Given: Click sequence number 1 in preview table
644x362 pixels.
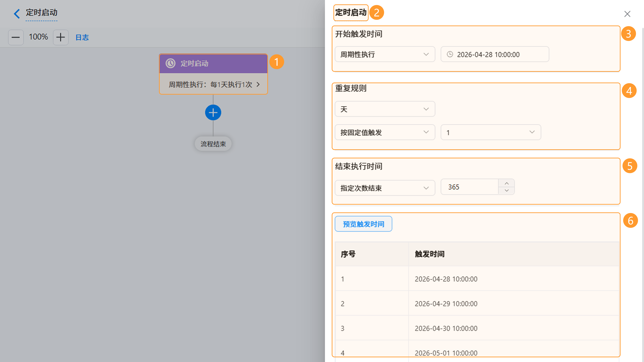Looking at the screenshot, I should click(x=342, y=279).
